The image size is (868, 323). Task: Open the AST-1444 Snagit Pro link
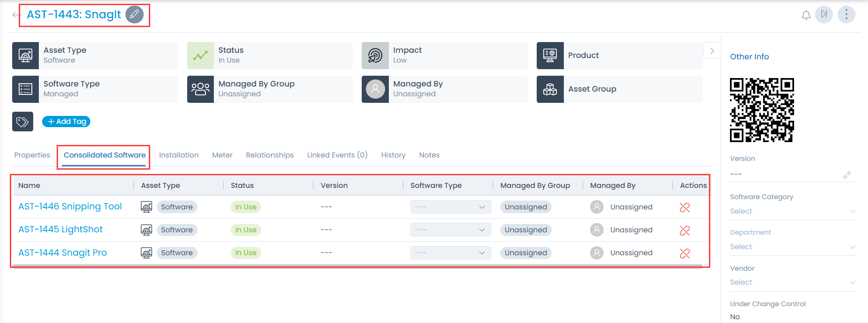point(63,253)
